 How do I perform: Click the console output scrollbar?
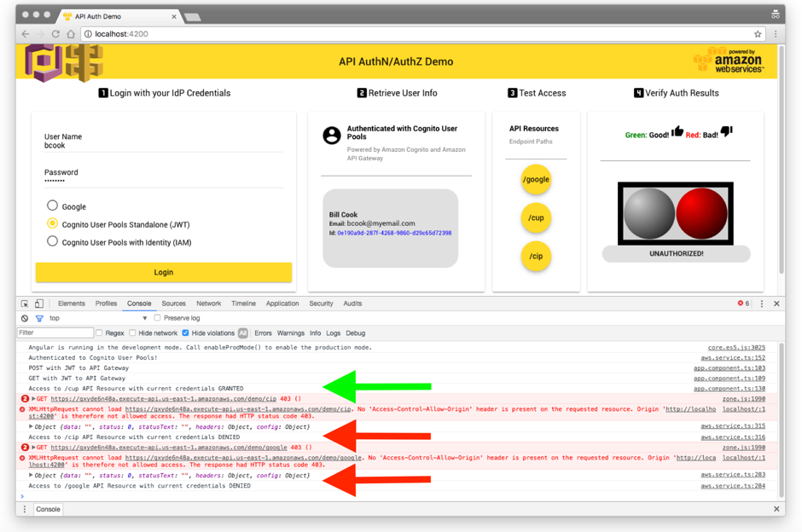781,420
